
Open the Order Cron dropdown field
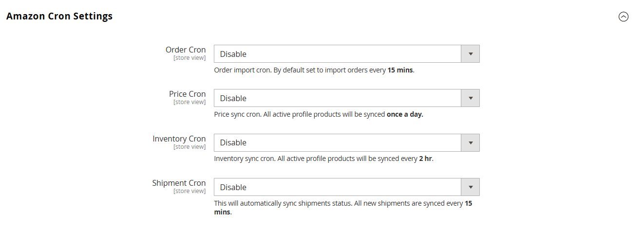pos(338,54)
